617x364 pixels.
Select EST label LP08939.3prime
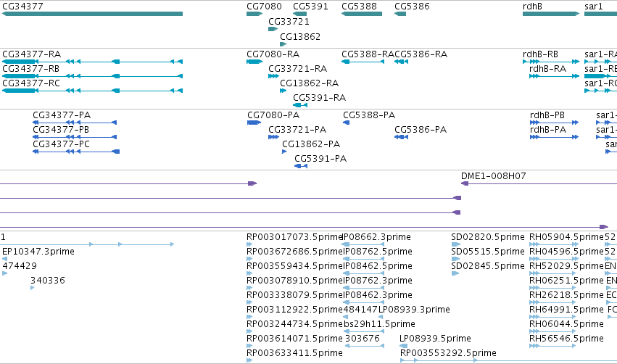414,310
